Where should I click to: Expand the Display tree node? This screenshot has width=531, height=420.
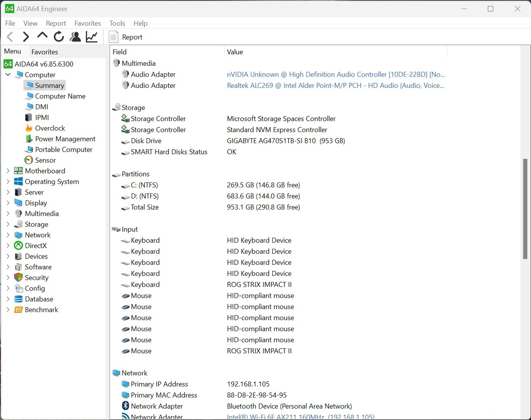pyautogui.click(x=8, y=203)
